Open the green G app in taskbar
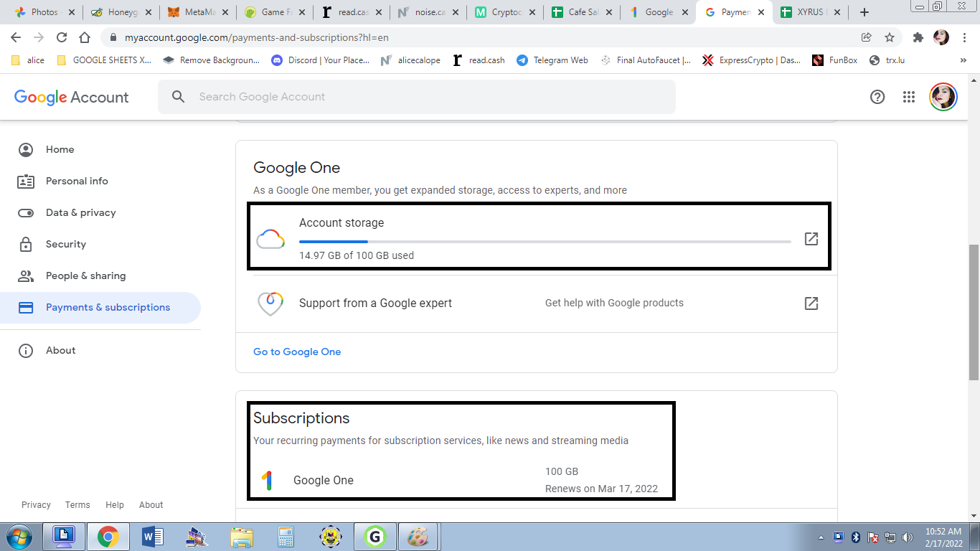 point(374,537)
